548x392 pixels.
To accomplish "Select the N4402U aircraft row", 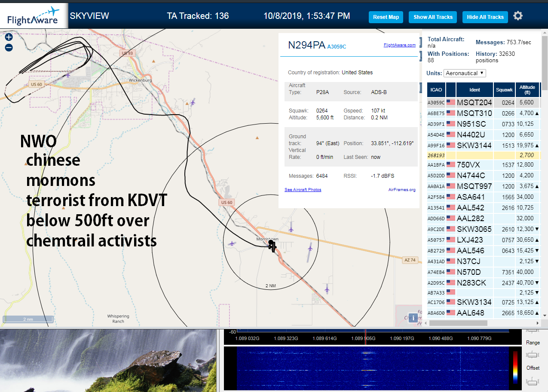I will (484, 135).
